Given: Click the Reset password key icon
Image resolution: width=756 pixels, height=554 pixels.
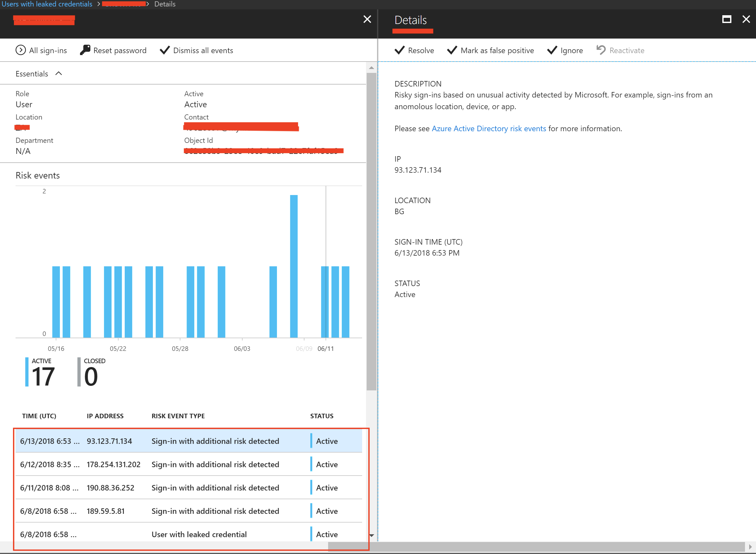Looking at the screenshot, I should pos(85,50).
